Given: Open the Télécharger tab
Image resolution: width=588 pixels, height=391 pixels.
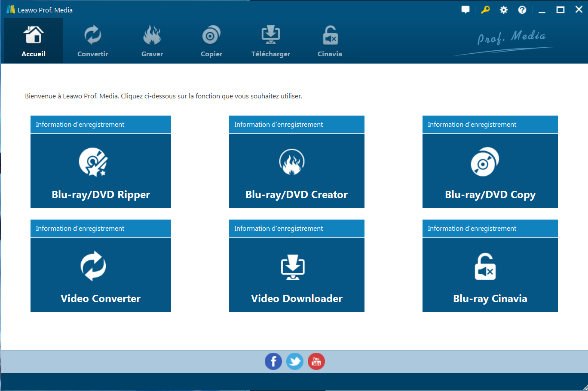Looking at the screenshot, I should coord(271,42).
